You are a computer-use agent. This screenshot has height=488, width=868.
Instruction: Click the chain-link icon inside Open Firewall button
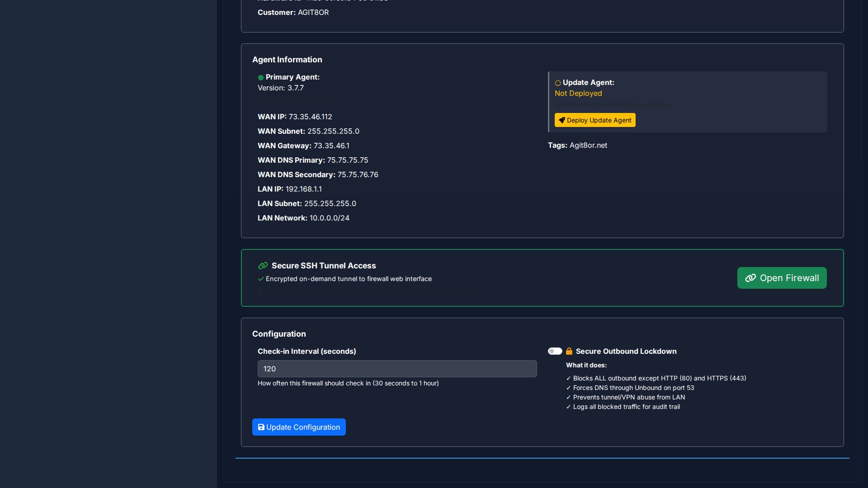tap(750, 278)
